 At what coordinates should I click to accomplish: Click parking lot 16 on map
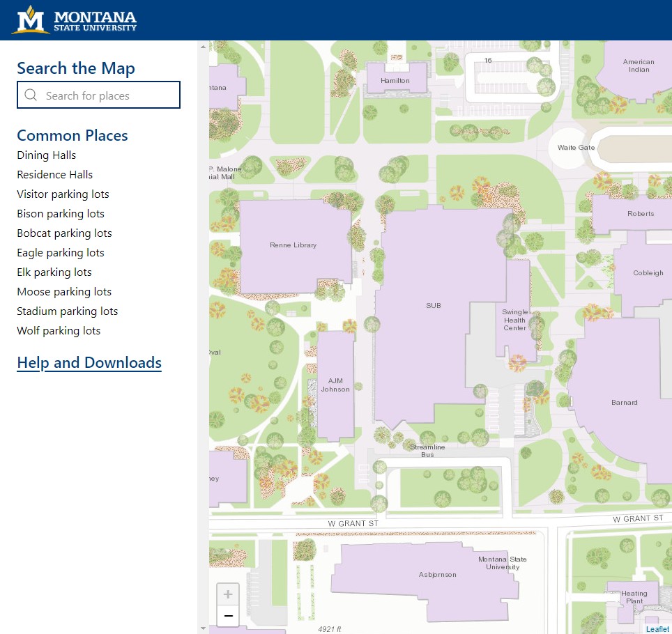488,61
